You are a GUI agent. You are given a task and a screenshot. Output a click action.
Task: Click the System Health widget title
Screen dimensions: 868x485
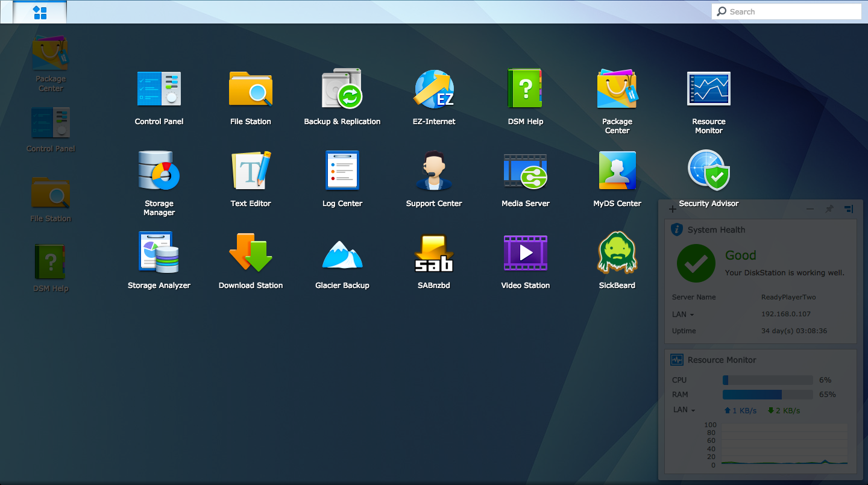click(716, 230)
